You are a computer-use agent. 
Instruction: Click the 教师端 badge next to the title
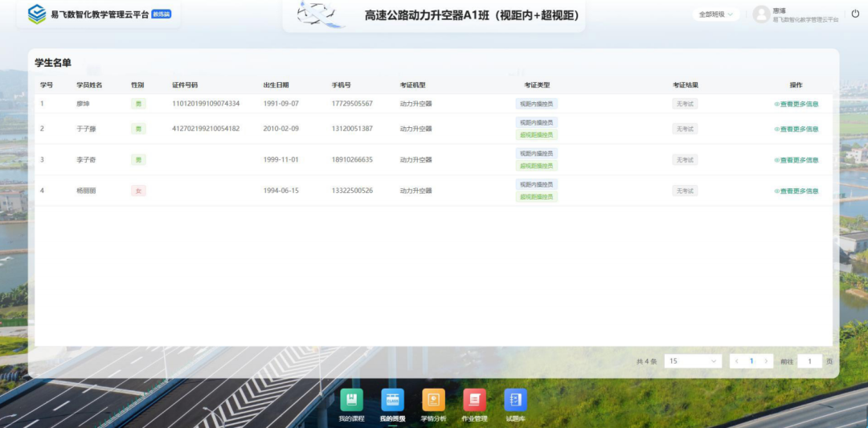[162, 14]
